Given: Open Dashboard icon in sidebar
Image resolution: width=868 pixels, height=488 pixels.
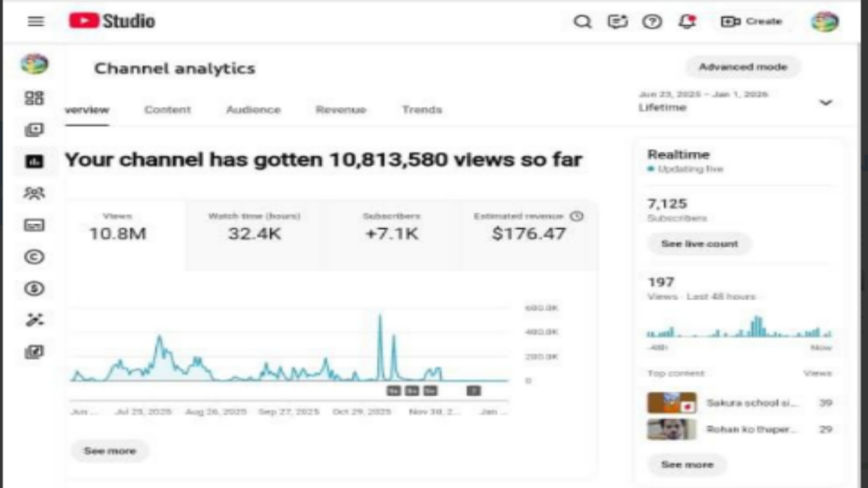Looking at the screenshot, I should pyautogui.click(x=34, y=98).
